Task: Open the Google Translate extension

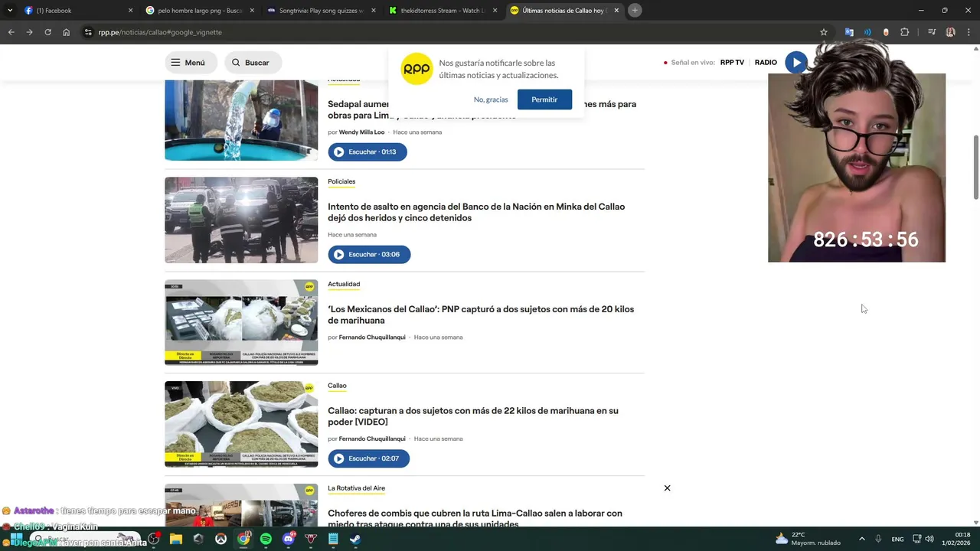Action: 849,32
